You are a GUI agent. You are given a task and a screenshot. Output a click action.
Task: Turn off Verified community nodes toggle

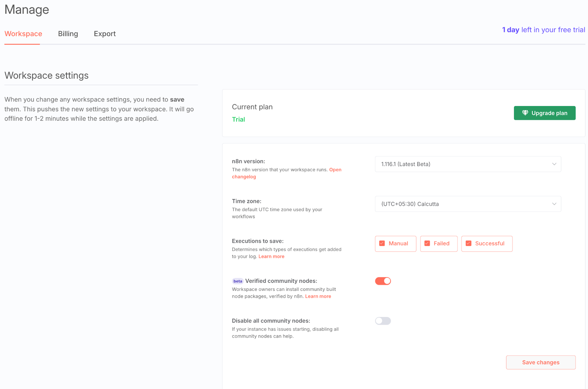[383, 281]
